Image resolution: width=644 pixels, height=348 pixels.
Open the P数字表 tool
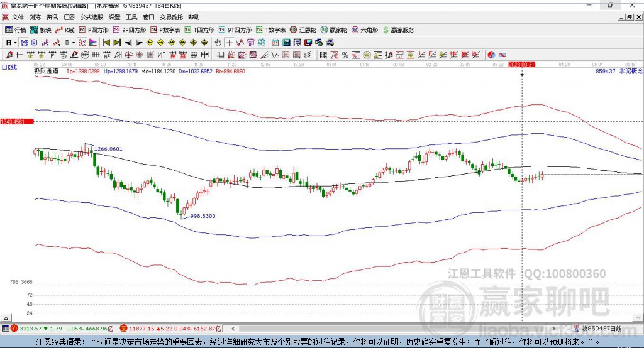click(165, 30)
